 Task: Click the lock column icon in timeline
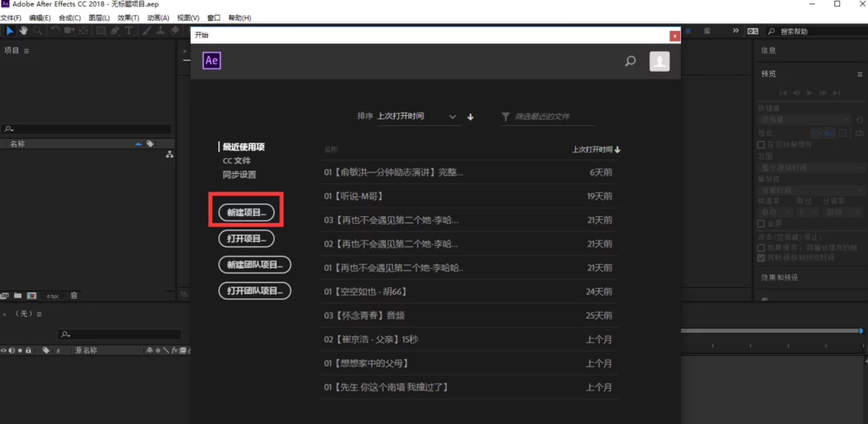pos(29,351)
